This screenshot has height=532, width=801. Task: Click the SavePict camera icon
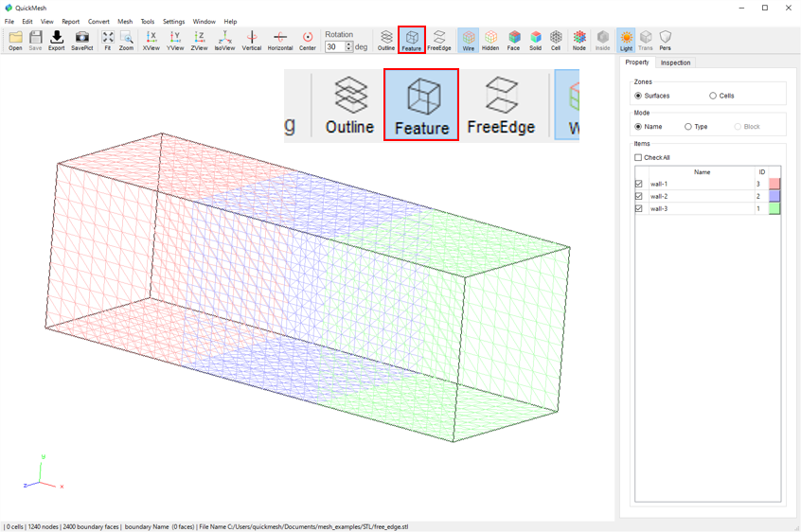click(81, 41)
